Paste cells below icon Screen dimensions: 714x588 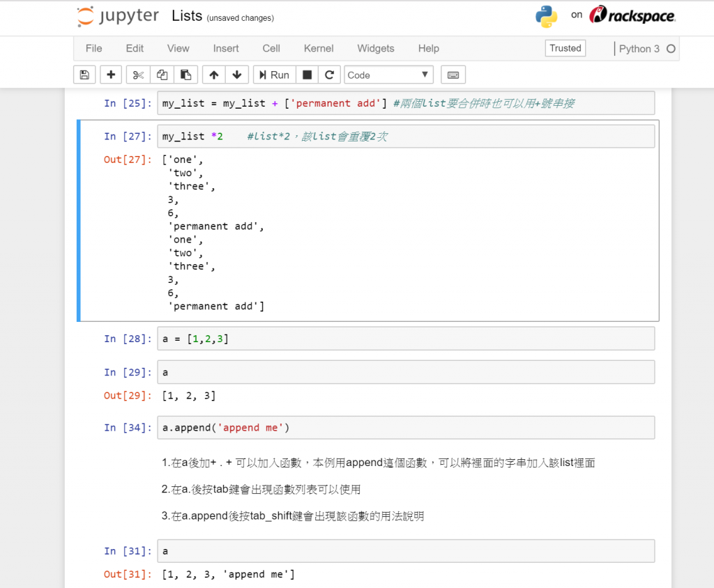coord(185,75)
